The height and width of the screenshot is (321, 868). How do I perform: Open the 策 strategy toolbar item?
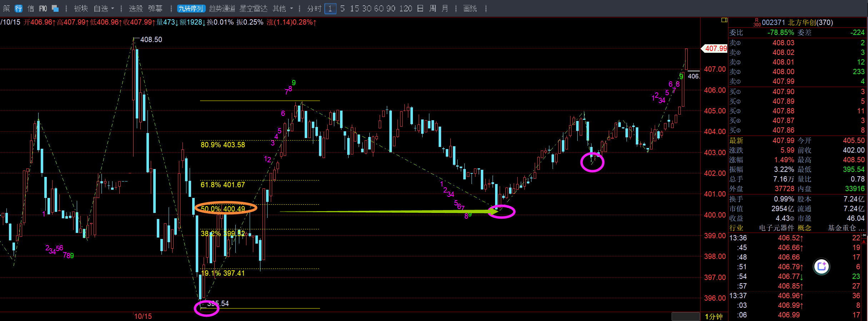6,9
